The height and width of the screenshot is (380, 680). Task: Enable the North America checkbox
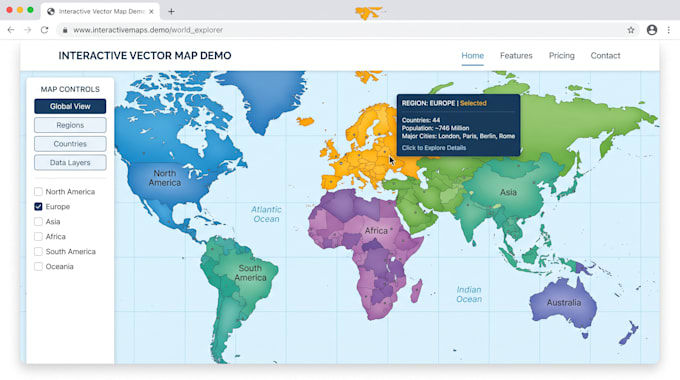click(38, 191)
